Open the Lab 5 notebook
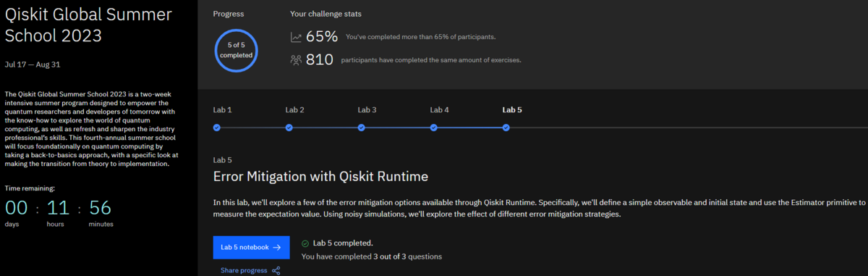Image resolution: width=868 pixels, height=276 pixels. pyautogui.click(x=251, y=247)
